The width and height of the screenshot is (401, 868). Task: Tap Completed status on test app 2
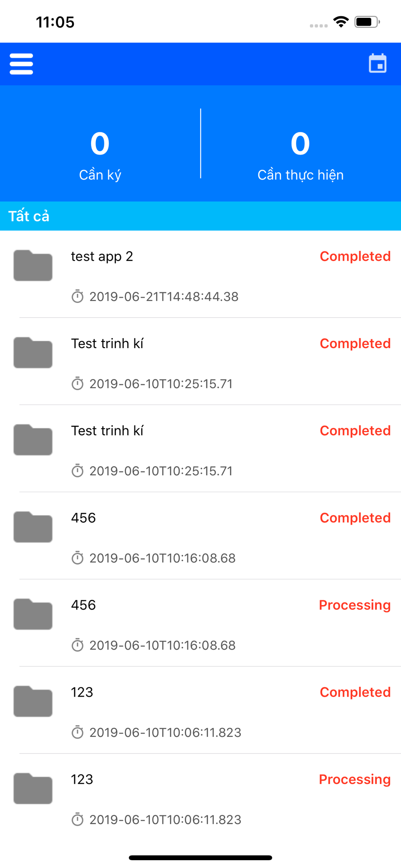point(355,256)
